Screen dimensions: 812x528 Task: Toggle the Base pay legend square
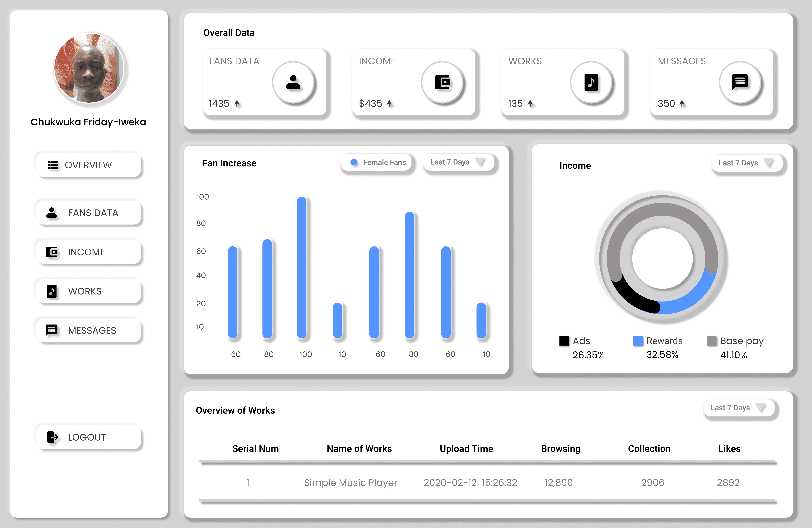click(712, 341)
